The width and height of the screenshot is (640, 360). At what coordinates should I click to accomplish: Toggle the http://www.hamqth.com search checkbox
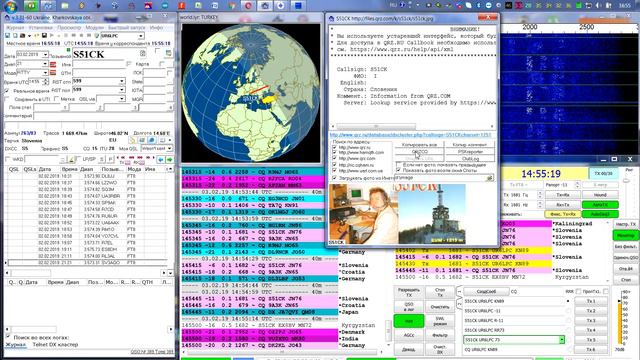(x=334, y=153)
